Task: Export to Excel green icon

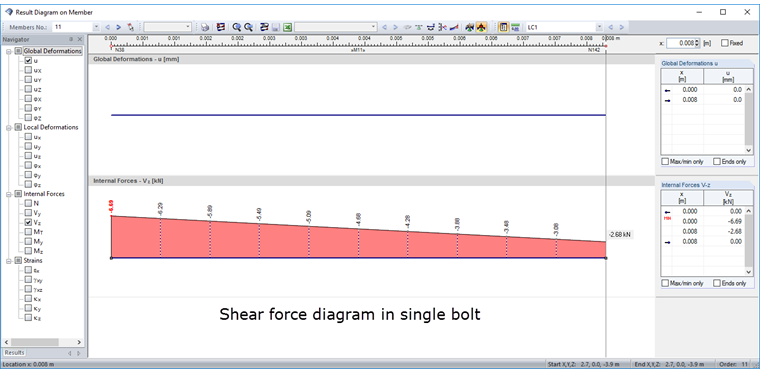Action: pyautogui.click(x=287, y=27)
